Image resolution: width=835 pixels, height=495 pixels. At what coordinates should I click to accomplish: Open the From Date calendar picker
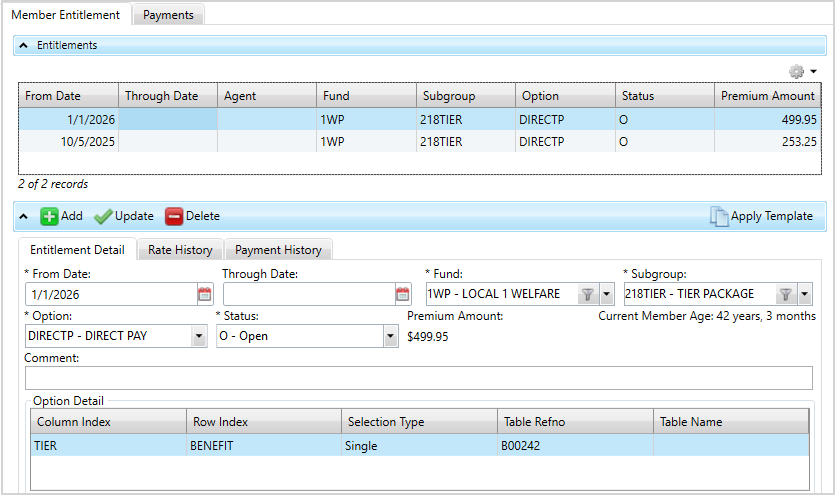(x=205, y=294)
